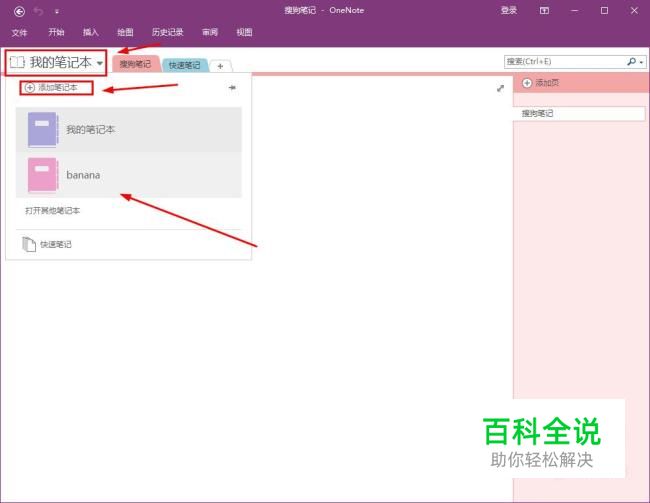The image size is (650, 503).
Task: Open the search scope dropdown arrow
Action: (641, 62)
